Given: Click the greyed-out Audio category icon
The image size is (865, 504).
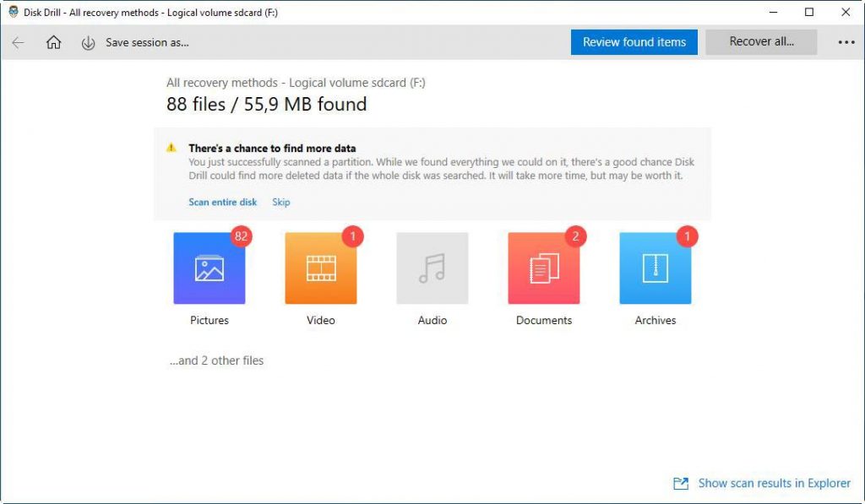Looking at the screenshot, I should [432, 268].
